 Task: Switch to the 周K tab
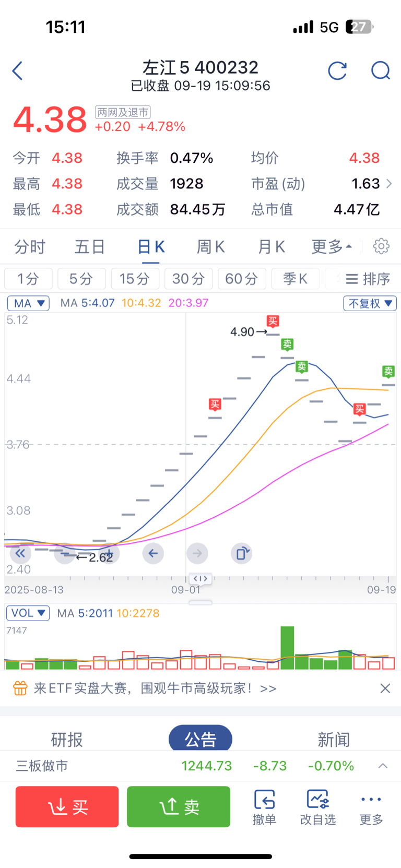(210, 246)
